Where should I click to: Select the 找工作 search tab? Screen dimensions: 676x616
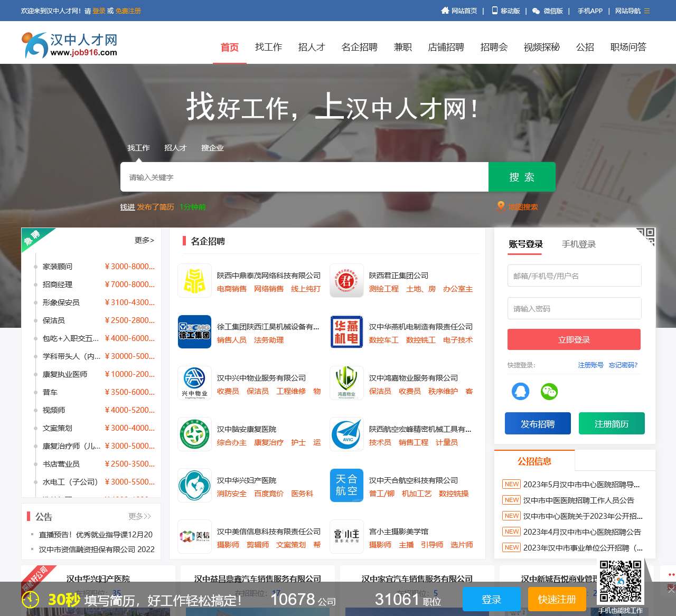[x=138, y=148]
